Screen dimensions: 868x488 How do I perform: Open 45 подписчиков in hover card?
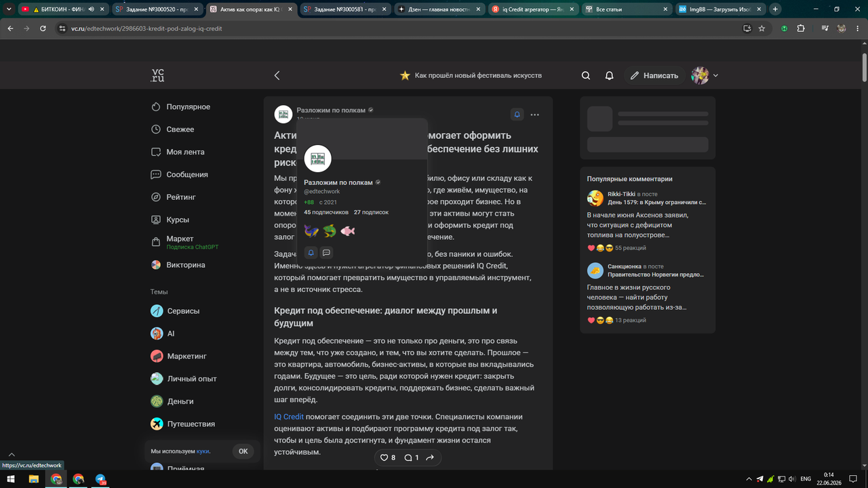click(326, 212)
